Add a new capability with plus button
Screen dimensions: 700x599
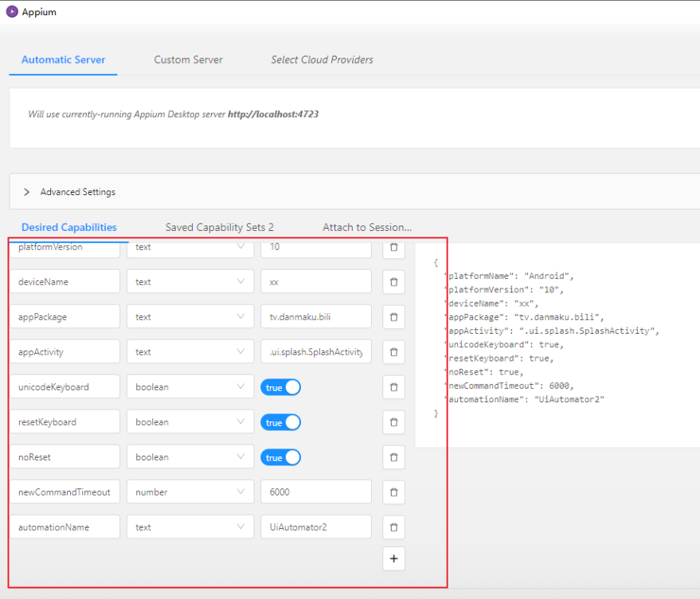[x=393, y=559]
